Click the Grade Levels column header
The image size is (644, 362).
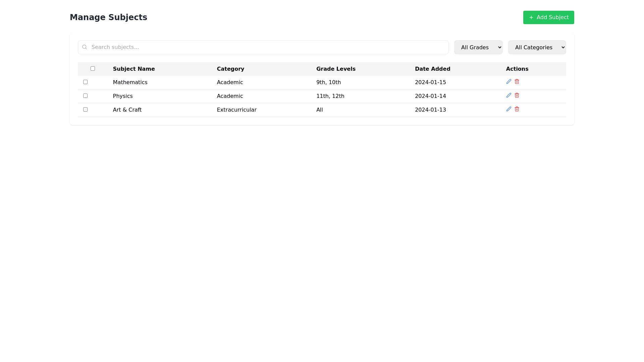coord(335,69)
